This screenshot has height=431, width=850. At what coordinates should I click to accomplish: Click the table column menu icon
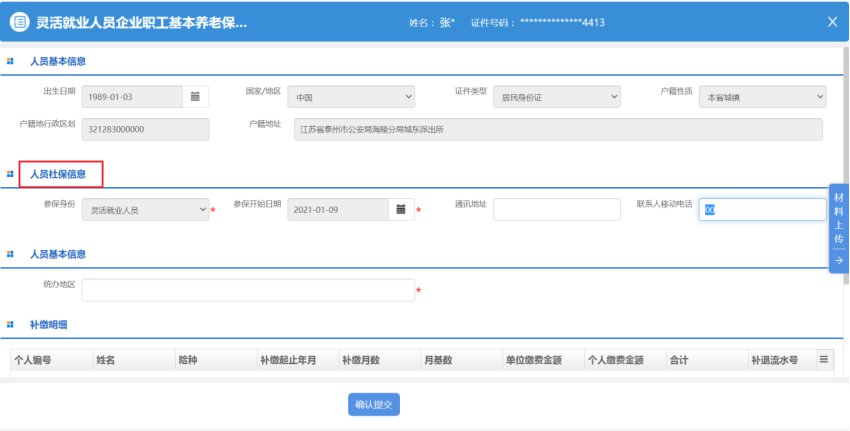[824, 359]
